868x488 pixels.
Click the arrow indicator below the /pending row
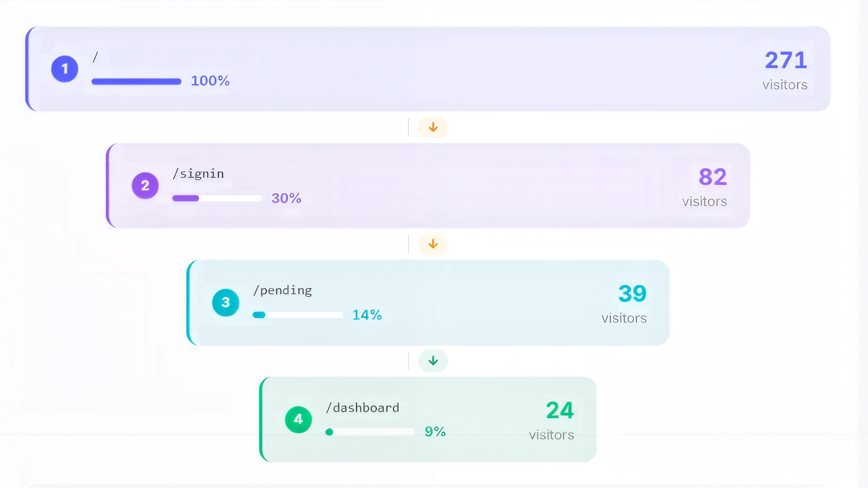pos(433,360)
